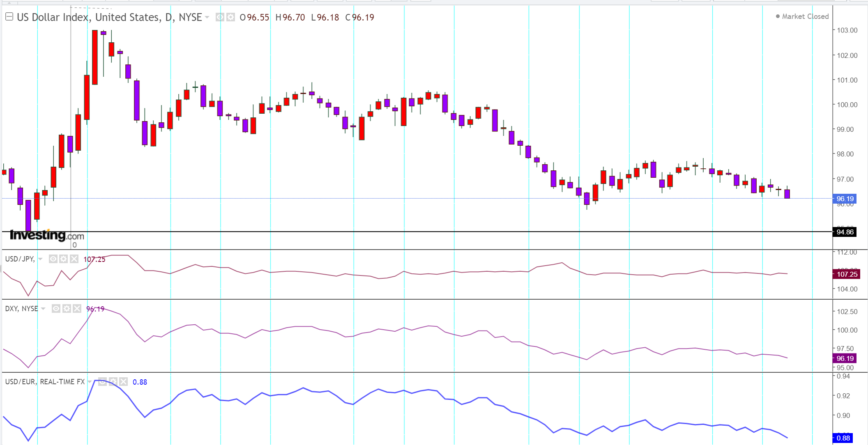The height and width of the screenshot is (445, 868).
Task: Open DXY, NYSE settings gear
Action: tap(67, 309)
